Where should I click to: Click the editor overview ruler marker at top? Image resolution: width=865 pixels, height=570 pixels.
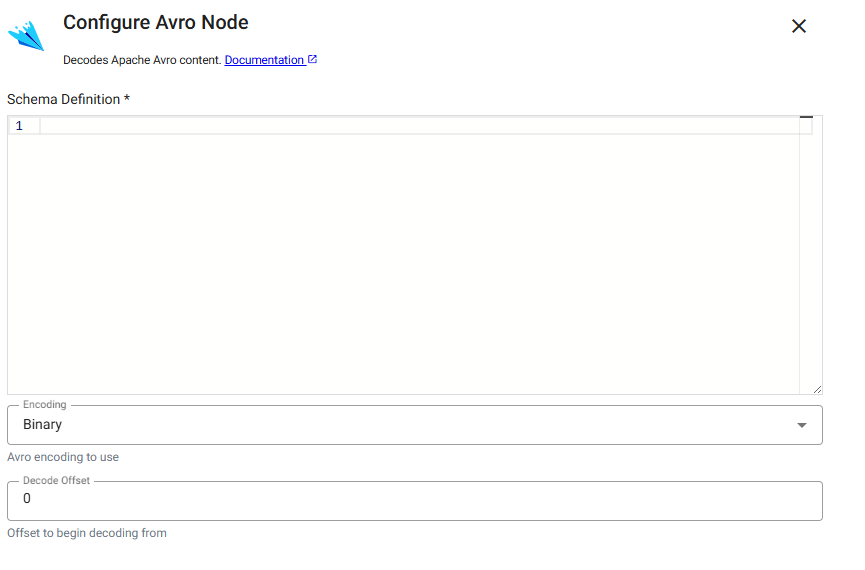pos(806,119)
